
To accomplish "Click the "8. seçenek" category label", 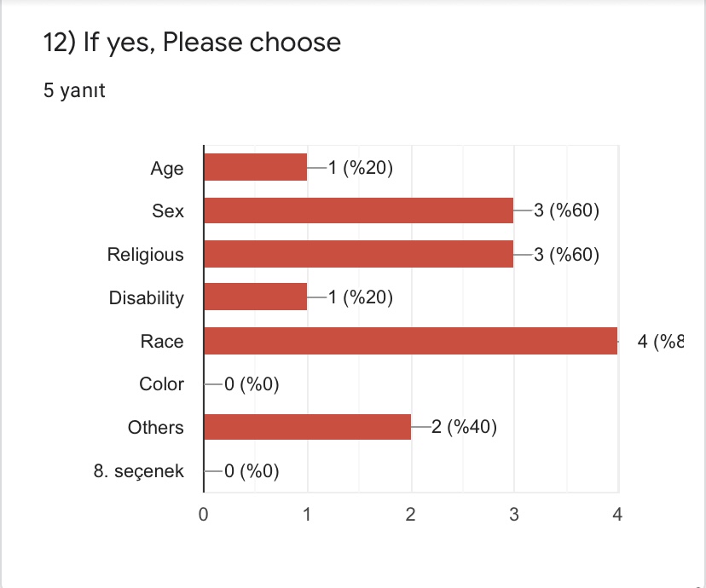I will (x=139, y=470).
